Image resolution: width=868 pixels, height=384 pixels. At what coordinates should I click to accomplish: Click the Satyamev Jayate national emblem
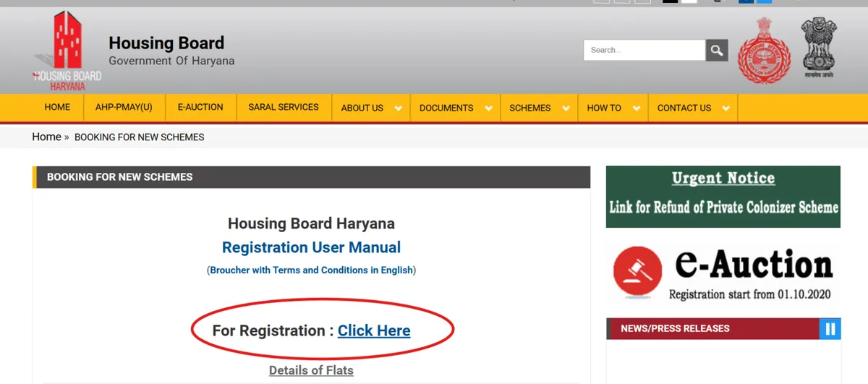(818, 48)
